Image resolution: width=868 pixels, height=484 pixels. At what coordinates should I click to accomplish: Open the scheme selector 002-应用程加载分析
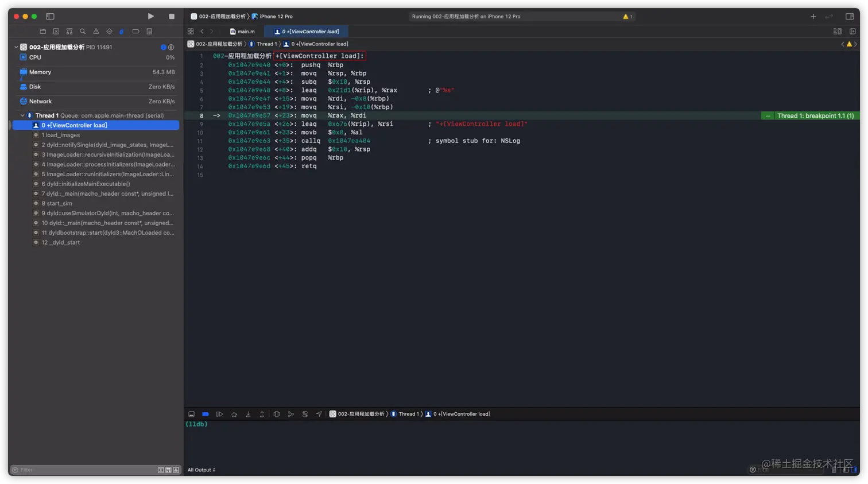tap(218, 17)
